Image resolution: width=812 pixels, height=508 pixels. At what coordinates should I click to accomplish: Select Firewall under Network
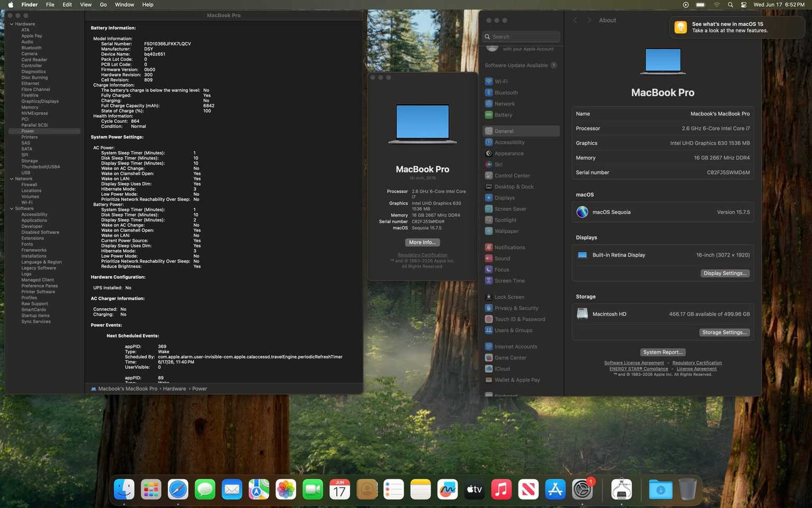pos(29,185)
